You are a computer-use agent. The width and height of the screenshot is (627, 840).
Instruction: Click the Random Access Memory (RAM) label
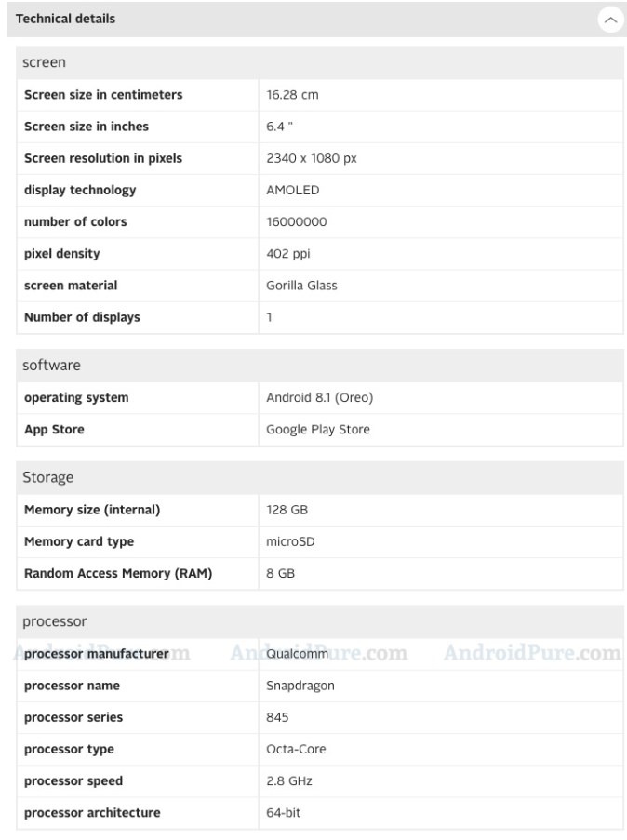(118, 573)
